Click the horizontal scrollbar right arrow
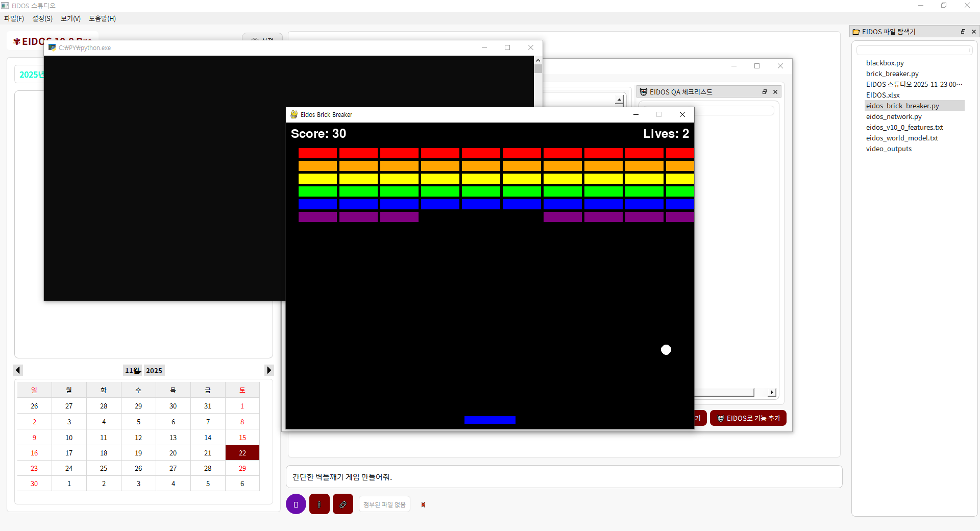 772,393
